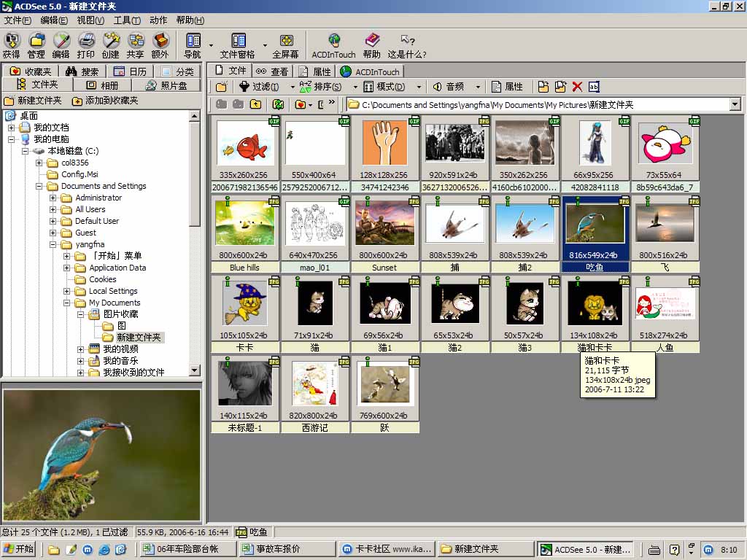Click the up one folder icon
Screen dimensions: 747x560
[255, 104]
